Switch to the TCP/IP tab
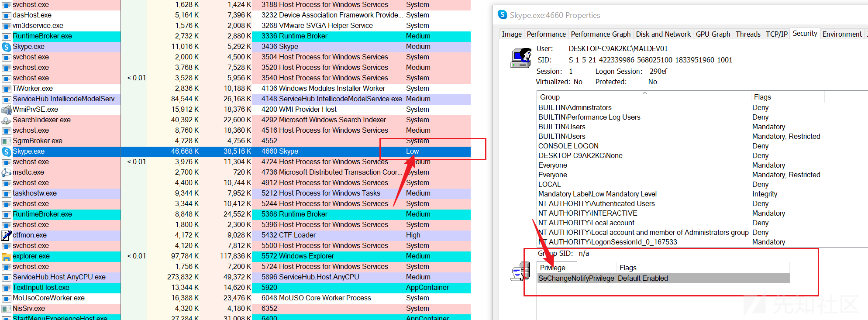 click(x=777, y=34)
